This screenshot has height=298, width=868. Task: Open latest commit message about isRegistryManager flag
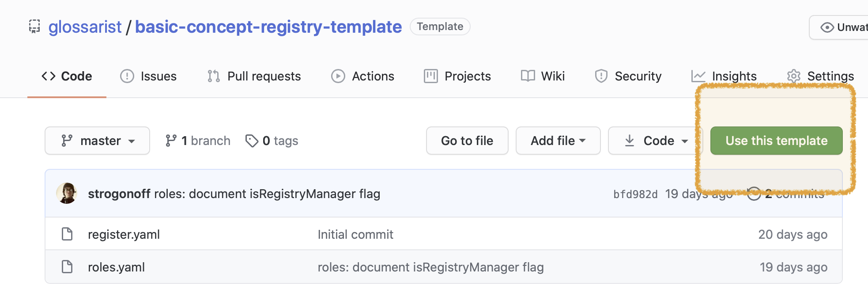click(267, 194)
